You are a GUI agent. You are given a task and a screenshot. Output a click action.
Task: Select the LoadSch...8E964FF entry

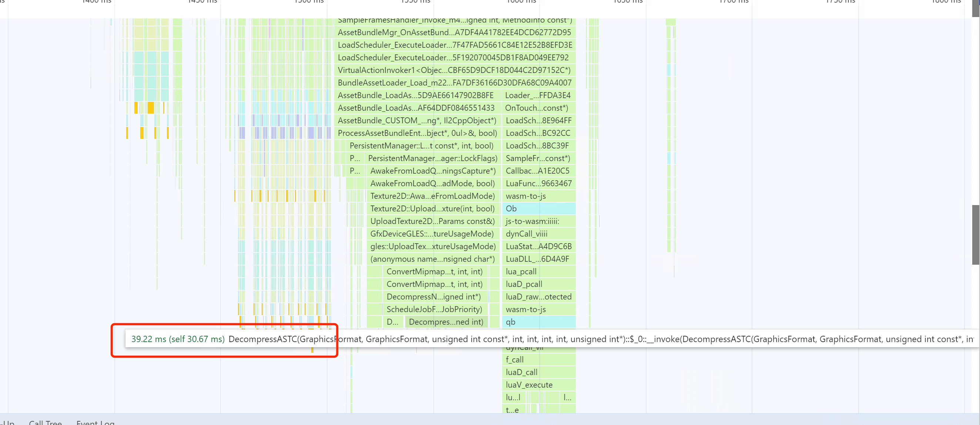point(539,120)
